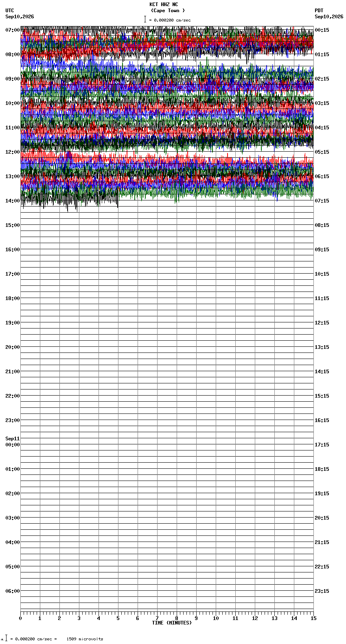Click the '(Cape Town )' location label
The image size is (346, 644).
tap(168, 11)
